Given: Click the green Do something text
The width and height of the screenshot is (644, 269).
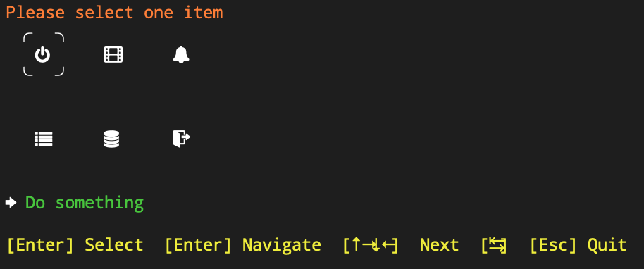Looking at the screenshot, I should [85, 203].
